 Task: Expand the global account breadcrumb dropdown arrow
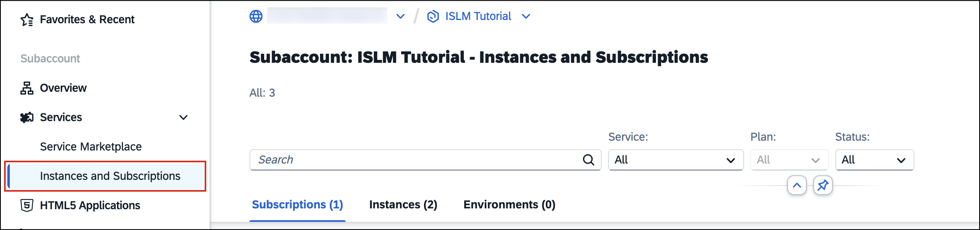(x=401, y=16)
